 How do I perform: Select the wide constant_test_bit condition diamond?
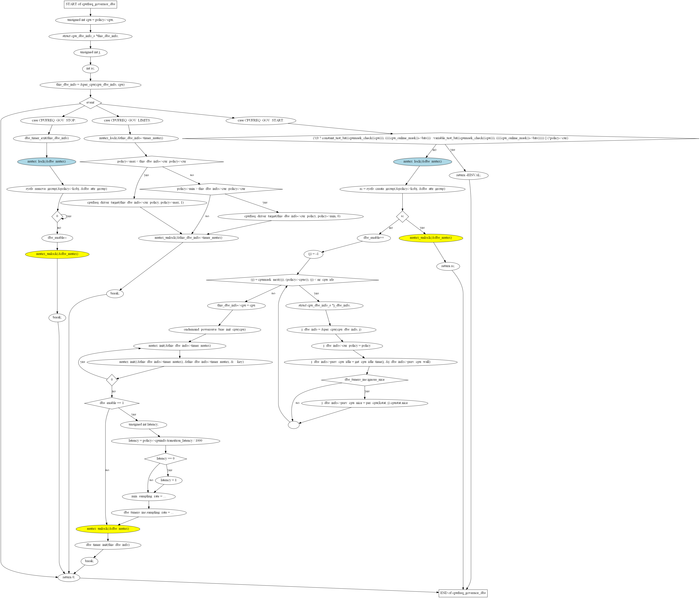[x=441, y=138]
